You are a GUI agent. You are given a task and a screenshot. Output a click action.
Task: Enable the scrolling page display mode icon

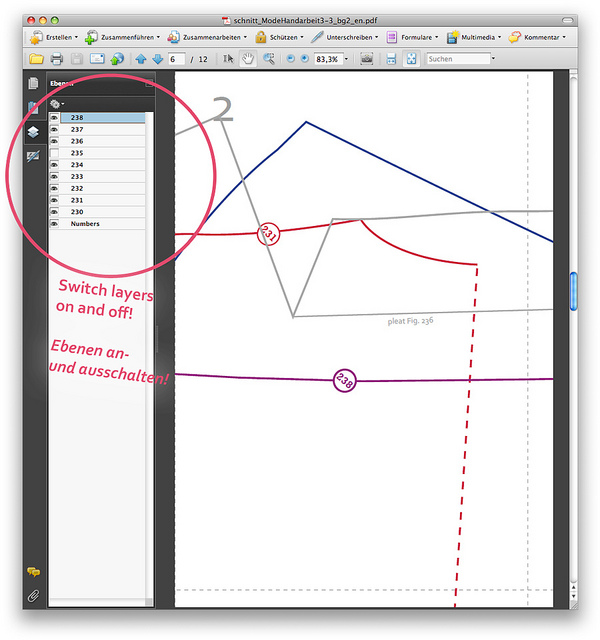(x=391, y=59)
